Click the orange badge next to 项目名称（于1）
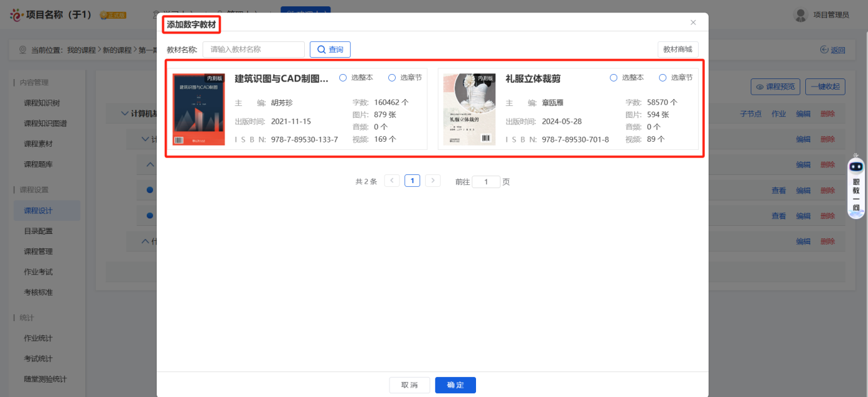The width and height of the screenshot is (868, 397). [112, 13]
